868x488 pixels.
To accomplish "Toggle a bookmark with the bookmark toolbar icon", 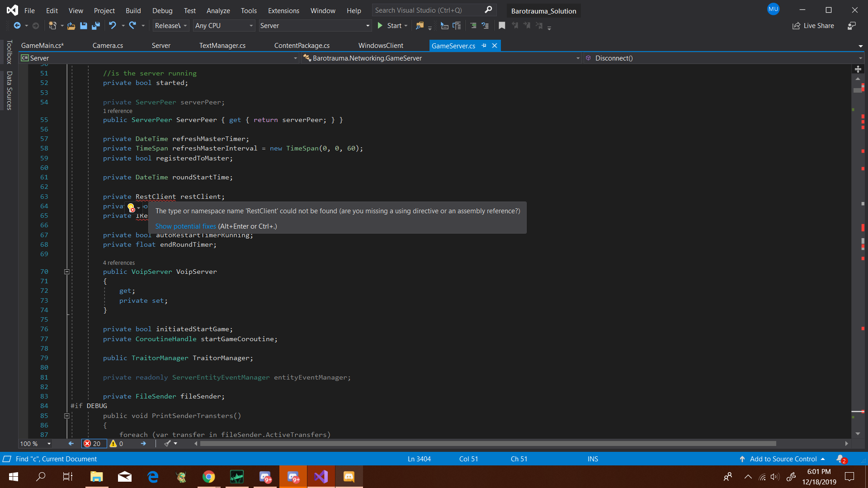I will 502,26.
